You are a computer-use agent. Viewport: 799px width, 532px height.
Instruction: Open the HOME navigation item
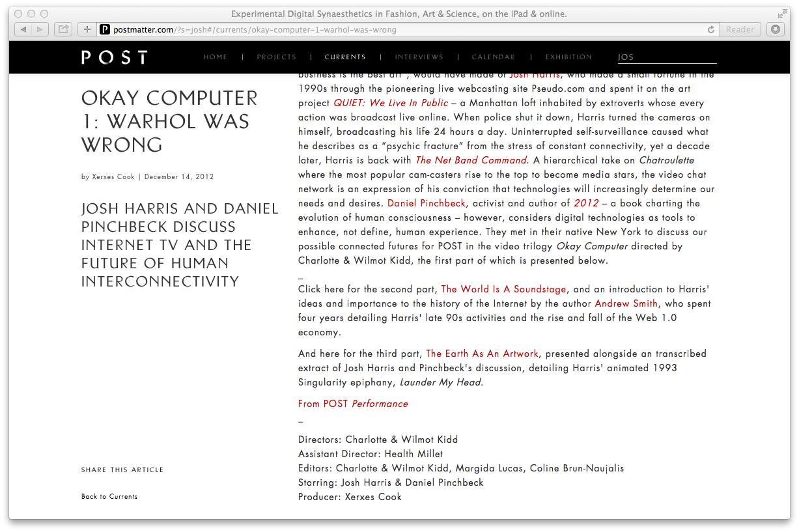click(216, 57)
